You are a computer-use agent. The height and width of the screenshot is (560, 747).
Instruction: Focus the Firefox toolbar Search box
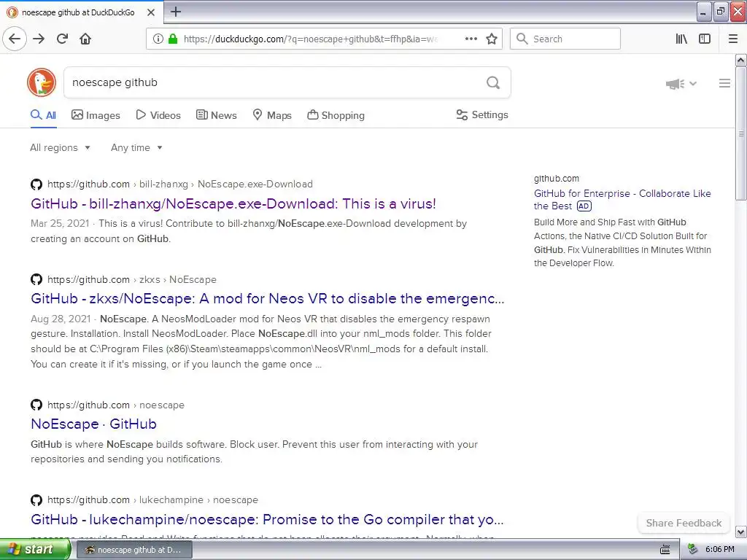[565, 39]
